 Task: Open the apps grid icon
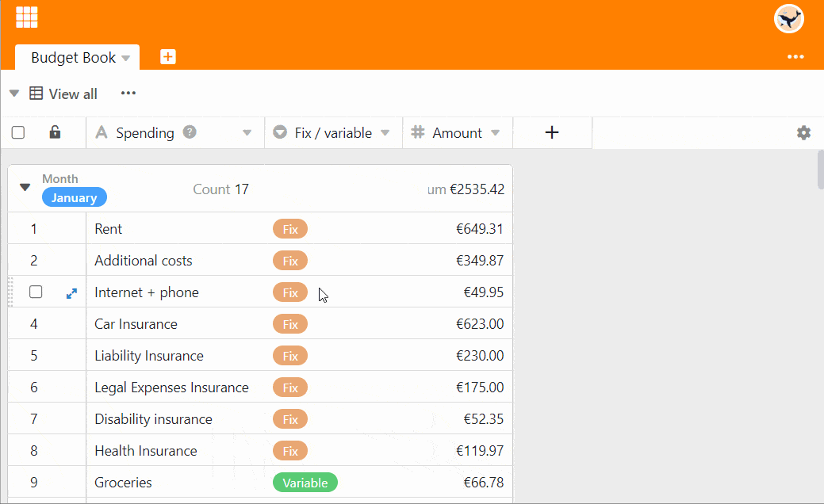tap(27, 17)
